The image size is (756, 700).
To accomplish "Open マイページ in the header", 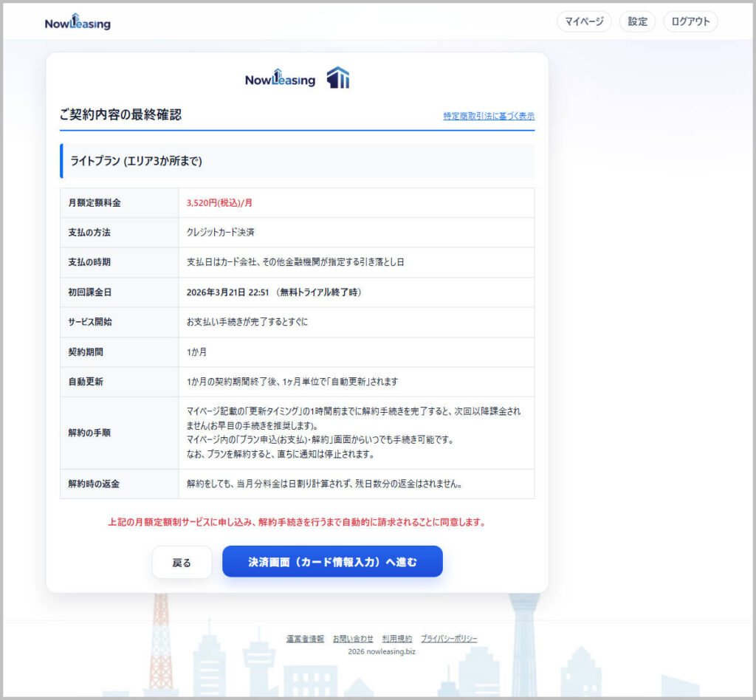I will (x=583, y=21).
